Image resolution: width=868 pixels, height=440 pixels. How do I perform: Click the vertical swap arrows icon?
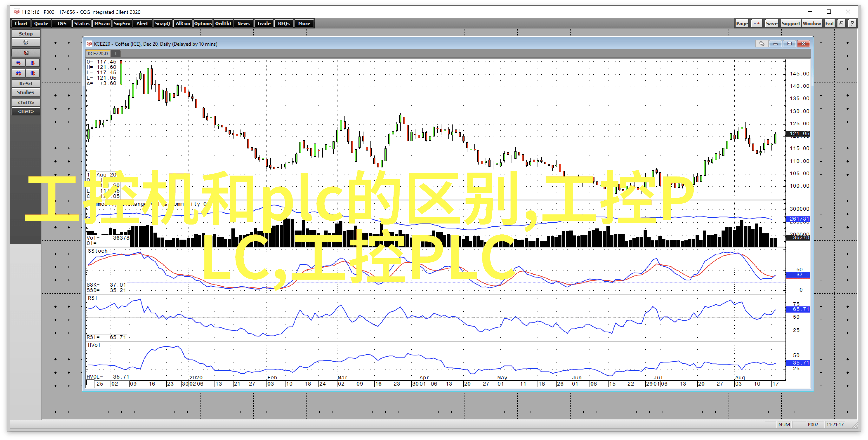(33, 63)
